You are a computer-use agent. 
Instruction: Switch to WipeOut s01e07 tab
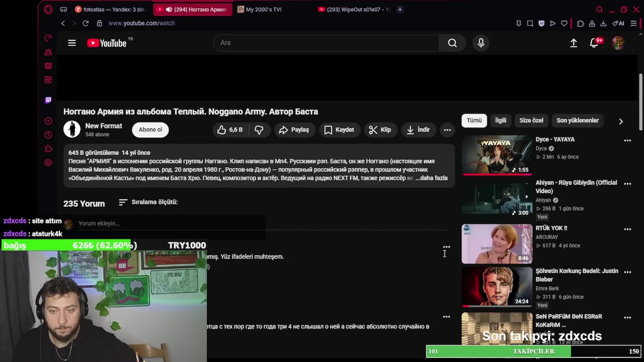354,10
